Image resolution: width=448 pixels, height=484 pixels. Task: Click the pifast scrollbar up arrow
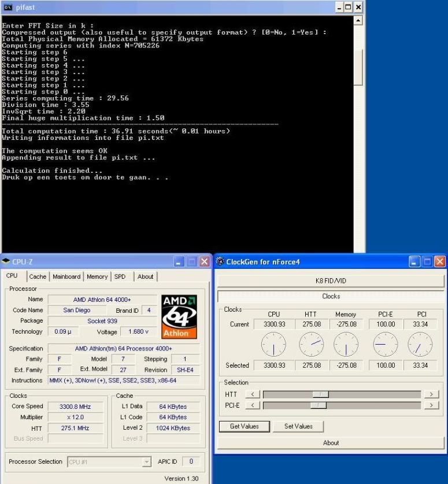[x=358, y=21]
